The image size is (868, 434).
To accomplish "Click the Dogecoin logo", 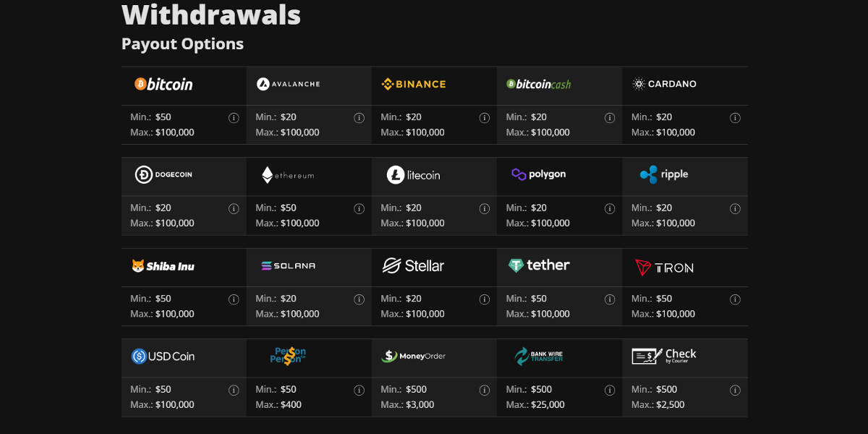I will tap(163, 175).
